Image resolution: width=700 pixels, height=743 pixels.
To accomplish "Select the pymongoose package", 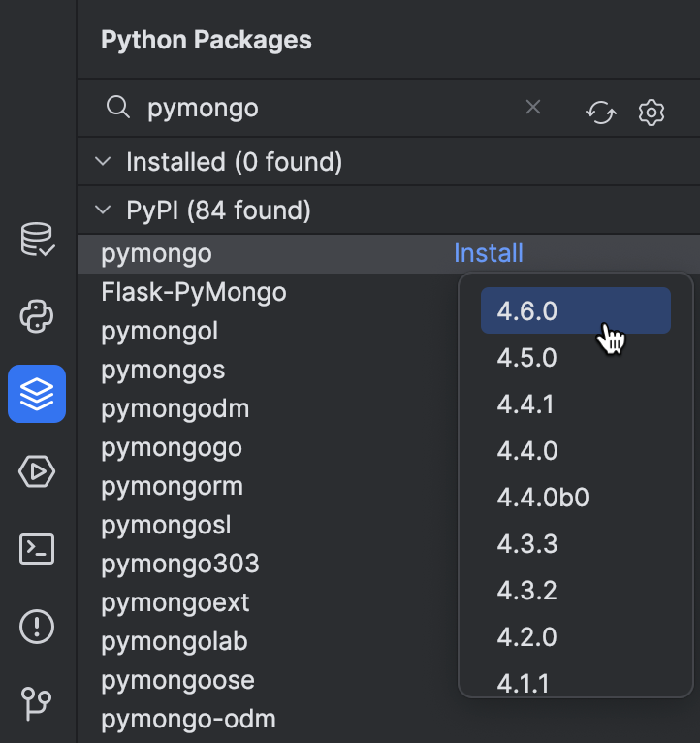I will pyautogui.click(x=177, y=681).
